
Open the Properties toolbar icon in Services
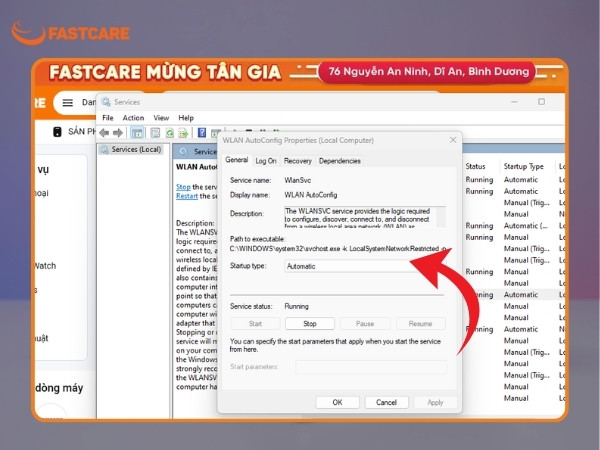(x=155, y=133)
